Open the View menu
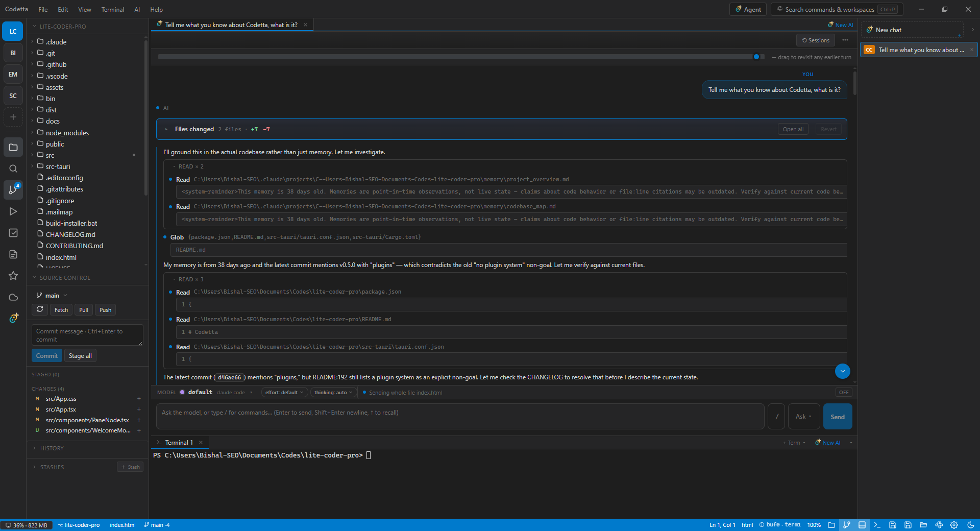Image resolution: width=980 pixels, height=531 pixels. 85,9
